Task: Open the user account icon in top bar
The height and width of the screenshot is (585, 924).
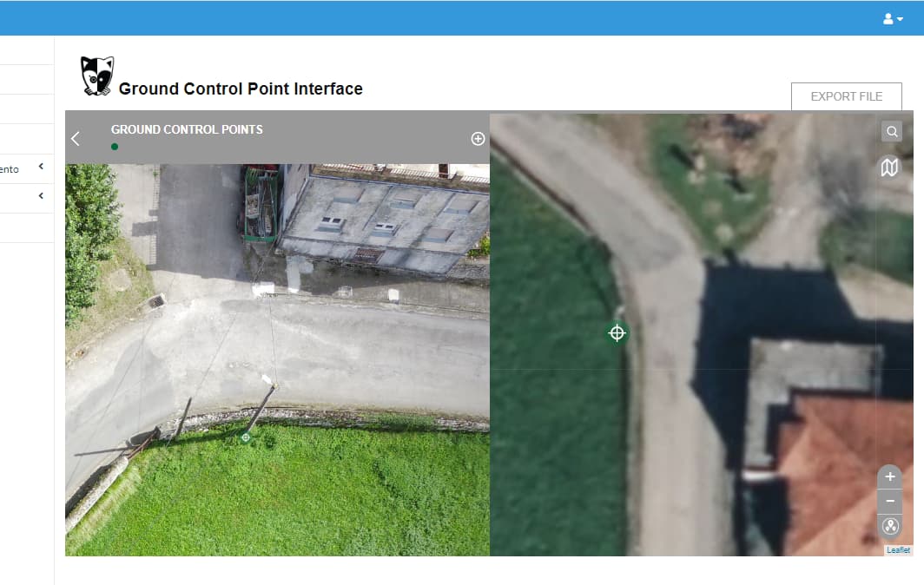Action: pyautogui.click(x=887, y=17)
